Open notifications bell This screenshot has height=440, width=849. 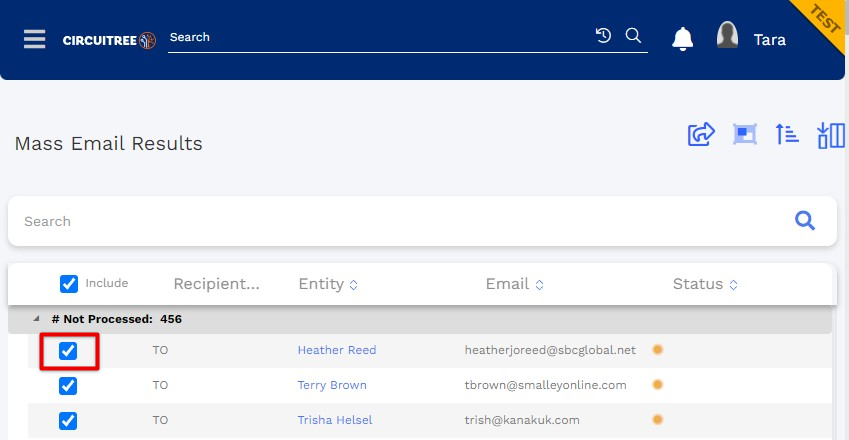(x=682, y=39)
